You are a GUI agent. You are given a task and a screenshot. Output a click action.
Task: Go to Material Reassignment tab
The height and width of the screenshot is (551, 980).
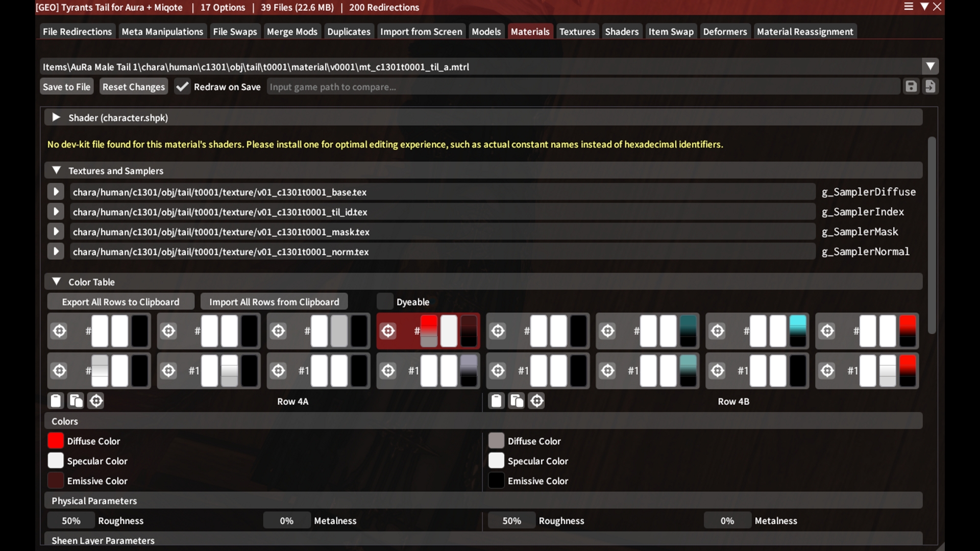click(805, 31)
